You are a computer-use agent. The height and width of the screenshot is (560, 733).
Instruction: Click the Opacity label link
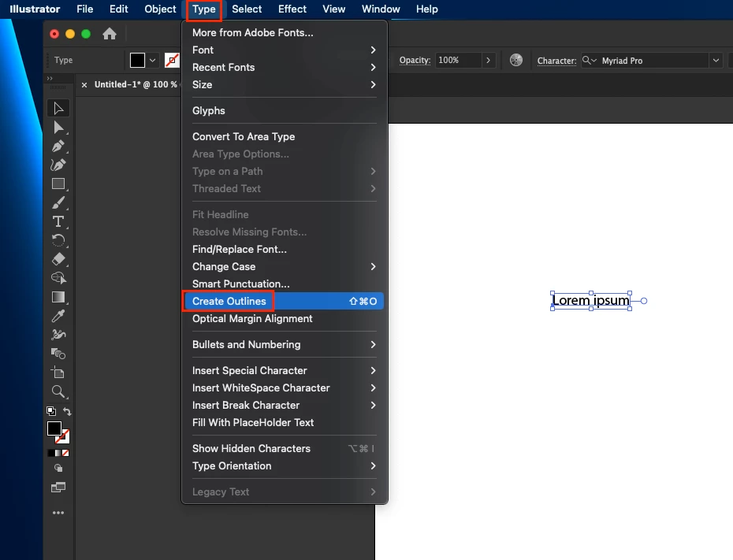[x=415, y=60]
